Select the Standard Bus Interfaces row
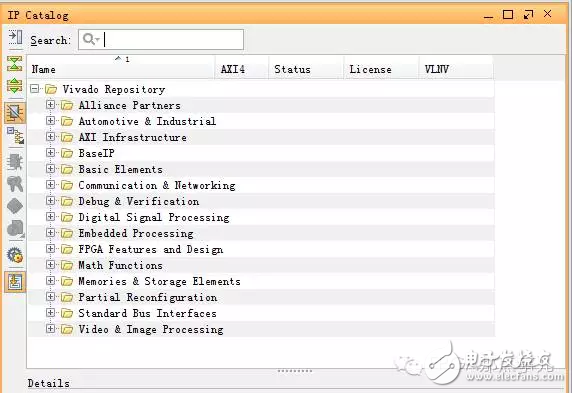The image size is (572, 393). click(x=261, y=313)
